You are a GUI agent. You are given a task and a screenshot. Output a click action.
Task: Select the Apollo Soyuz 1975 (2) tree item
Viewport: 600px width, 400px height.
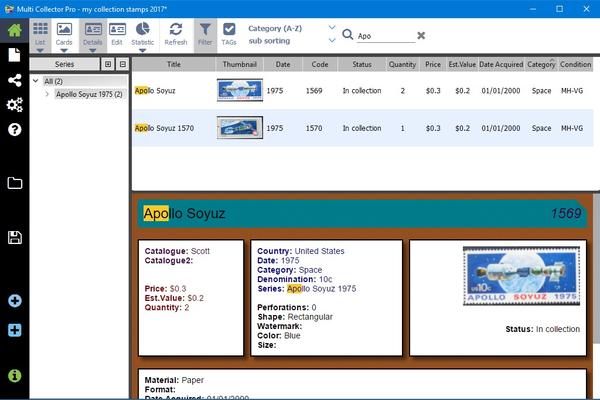point(89,94)
